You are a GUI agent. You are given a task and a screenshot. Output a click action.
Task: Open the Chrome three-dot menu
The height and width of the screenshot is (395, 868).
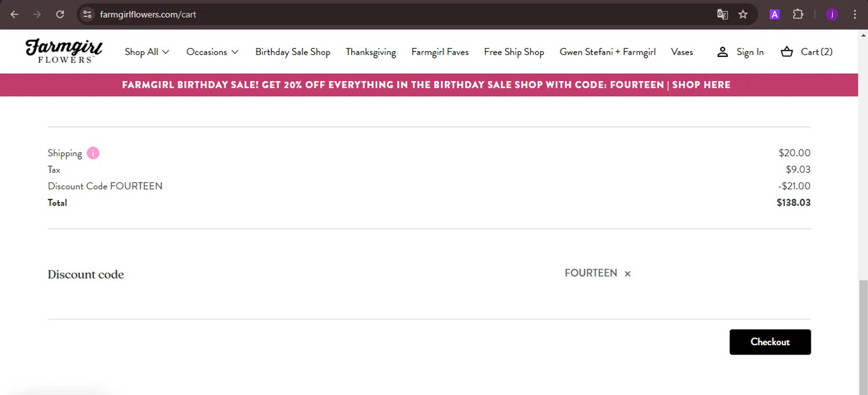pyautogui.click(x=855, y=14)
